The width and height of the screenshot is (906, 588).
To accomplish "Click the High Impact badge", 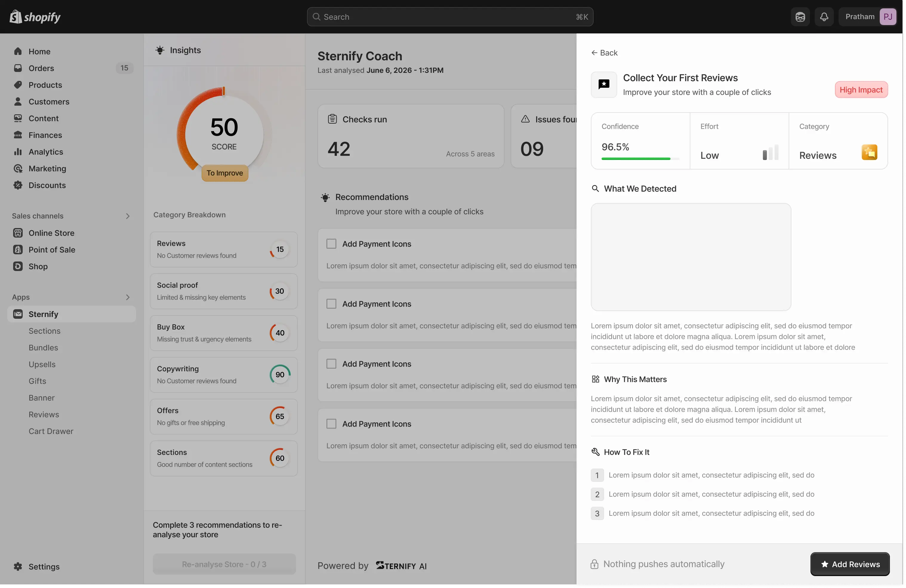I will coord(861,90).
